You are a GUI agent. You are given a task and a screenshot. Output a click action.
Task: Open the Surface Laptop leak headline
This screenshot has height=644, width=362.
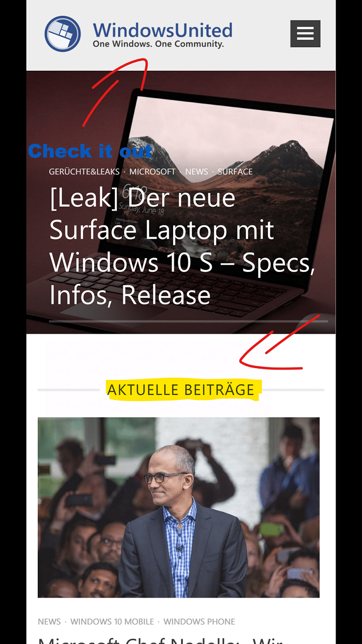[182, 247]
